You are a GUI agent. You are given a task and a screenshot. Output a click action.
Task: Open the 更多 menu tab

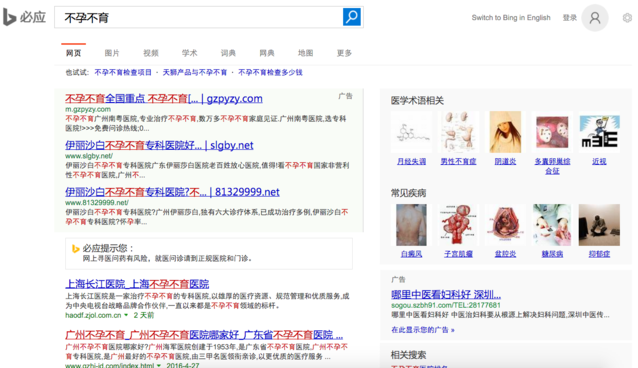point(344,53)
